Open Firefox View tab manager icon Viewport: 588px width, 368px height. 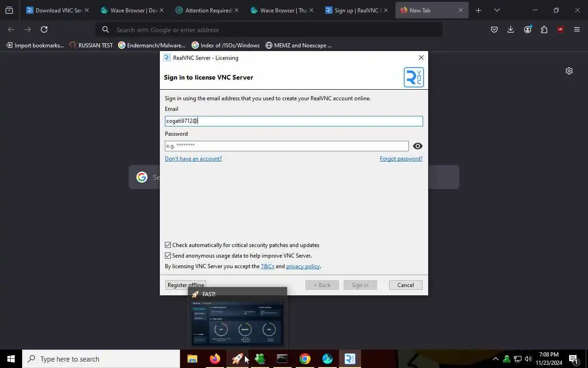pyautogui.click(x=9, y=10)
